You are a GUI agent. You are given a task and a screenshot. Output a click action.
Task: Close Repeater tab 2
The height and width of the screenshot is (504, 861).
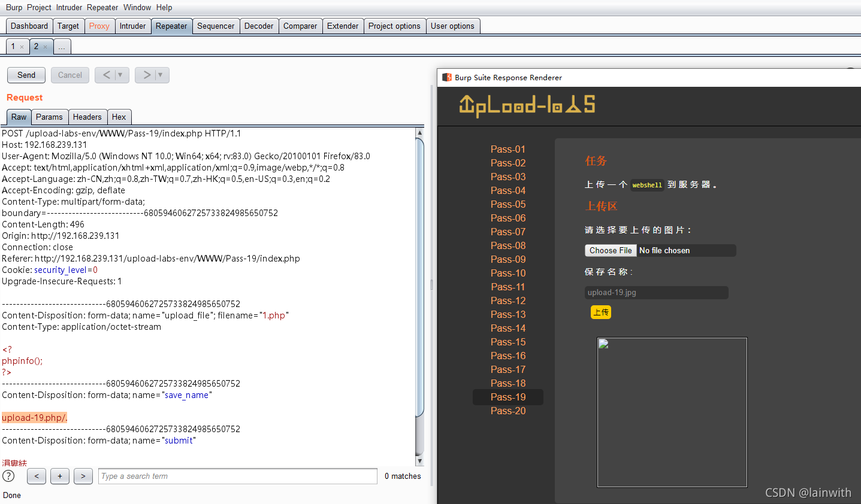pyautogui.click(x=45, y=47)
